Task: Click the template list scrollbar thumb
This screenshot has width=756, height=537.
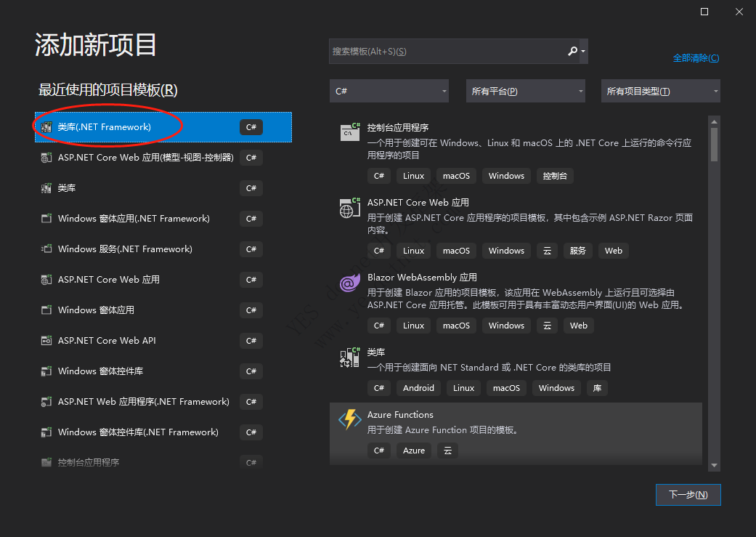Action: click(x=714, y=145)
